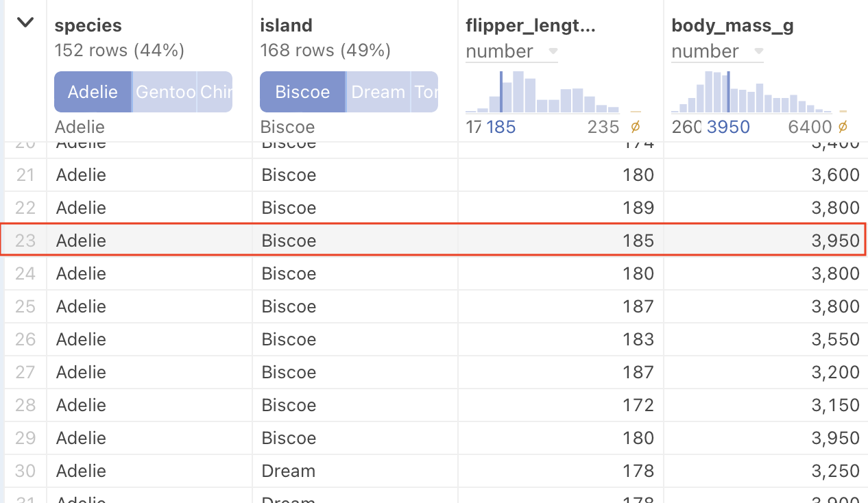The width and height of the screenshot is (868, 503).
Task: Toggle the Gentoo segment in the species filter
Action: tap(164, 91)
